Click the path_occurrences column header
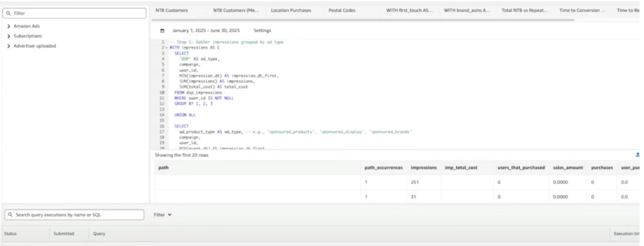Image resolution: width=644 pixels, height=246 pixels. 384,168
